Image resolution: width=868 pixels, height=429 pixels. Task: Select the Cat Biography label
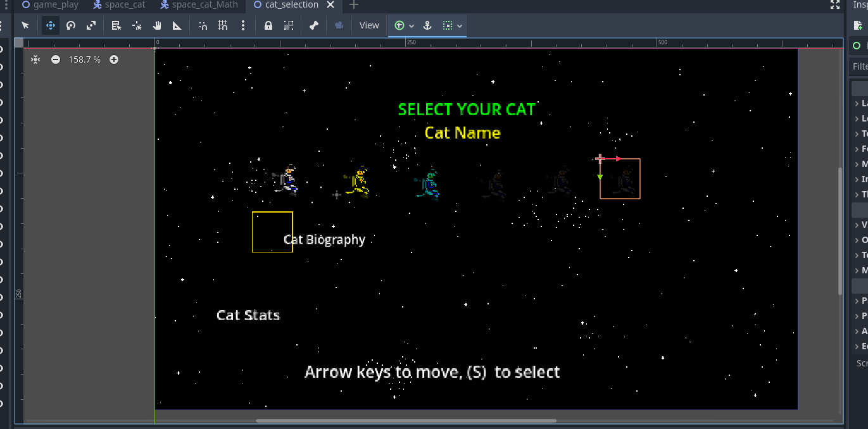pos(324,240)
